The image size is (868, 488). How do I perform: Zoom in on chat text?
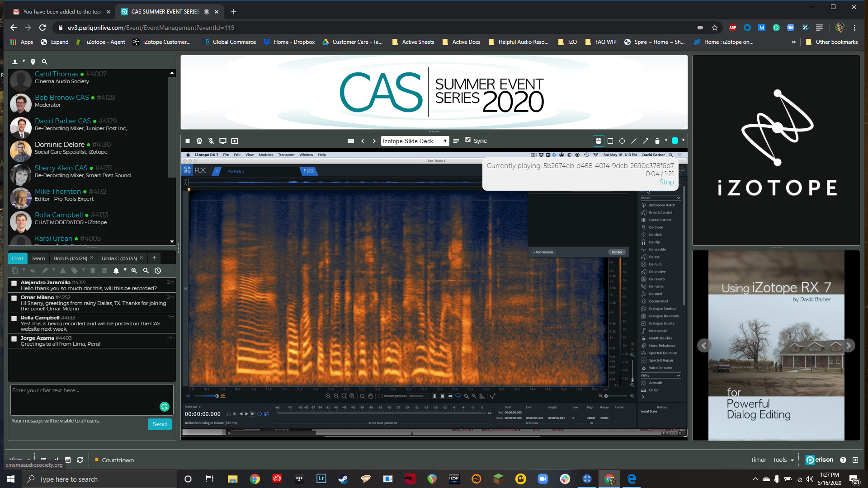coord(134,271)
